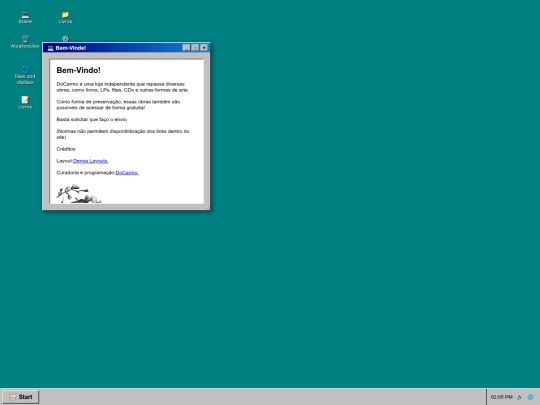The image size is (540, 405).
Task: Click 'Basta solicitar que faço o envio' line
Action: (x=92, y=119)
